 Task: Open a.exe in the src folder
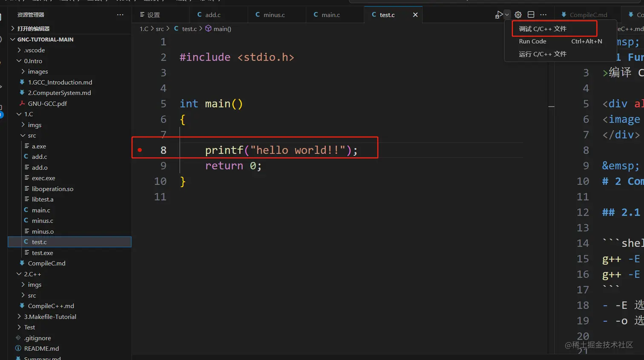tap(70, 146)
